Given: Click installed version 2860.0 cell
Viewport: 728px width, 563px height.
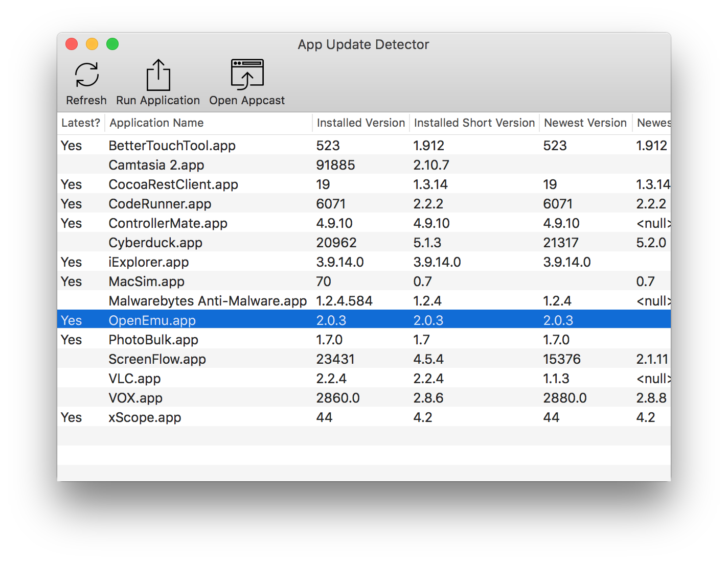Looking at the screenshot, I should [338, 398].
